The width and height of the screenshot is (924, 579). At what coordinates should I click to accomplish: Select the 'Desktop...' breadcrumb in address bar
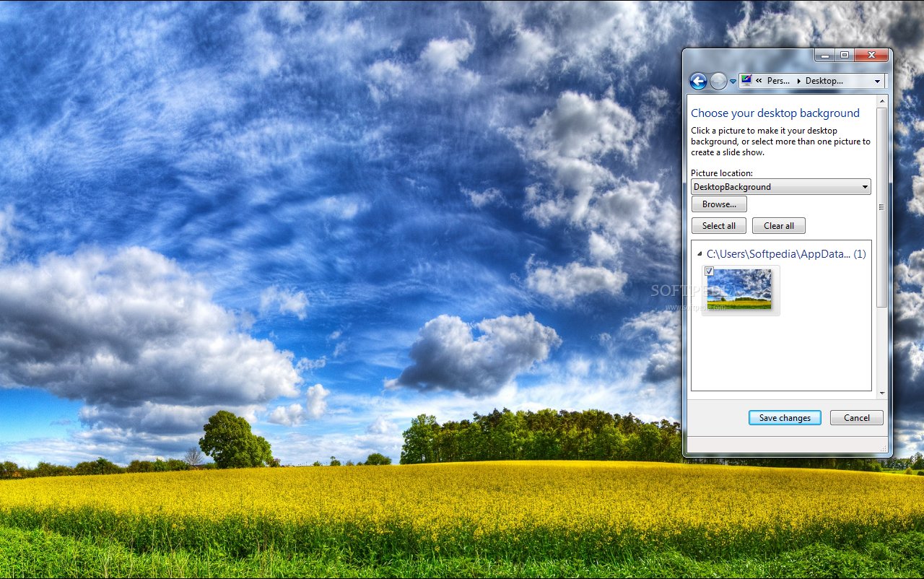[x=824, y=81]
